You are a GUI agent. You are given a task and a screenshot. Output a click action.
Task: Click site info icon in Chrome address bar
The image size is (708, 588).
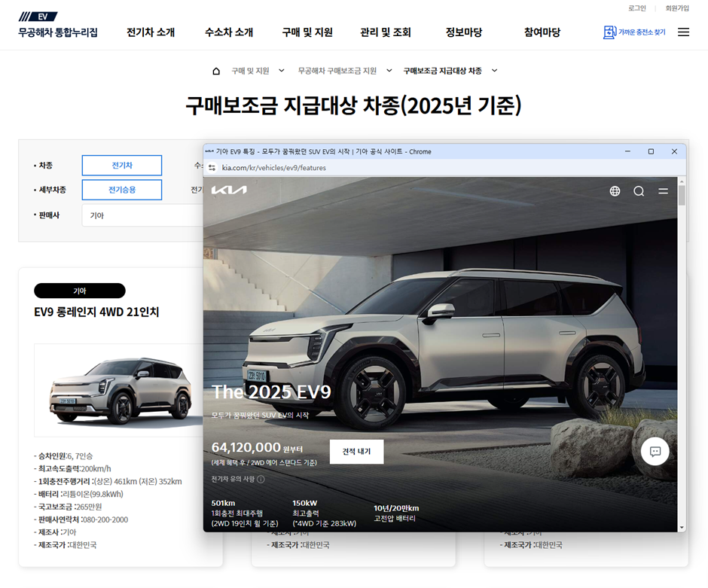tap(212, 168)
